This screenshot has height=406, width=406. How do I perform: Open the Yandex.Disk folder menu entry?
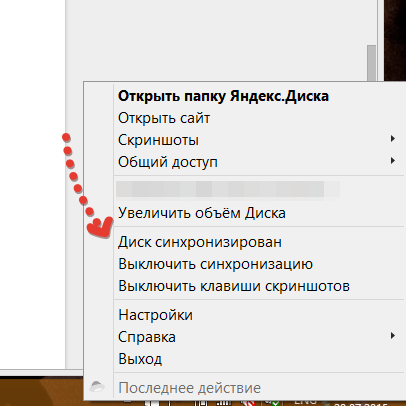(223, 96)
